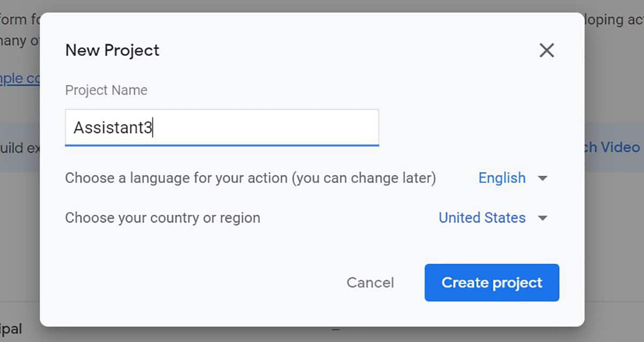Open the English language dropdown
This screenshot has width=644, height=342.
coord(502,178)
